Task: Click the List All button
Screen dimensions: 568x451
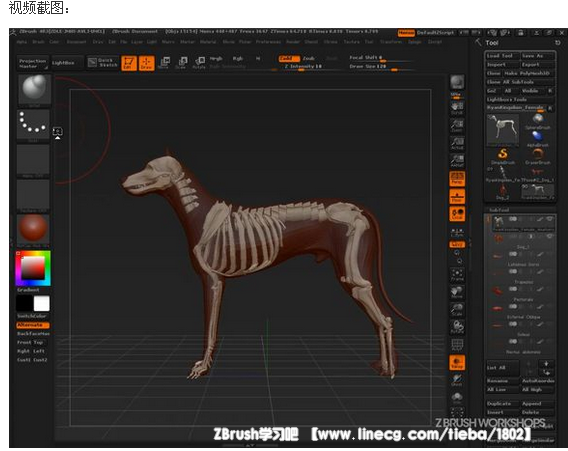Action: tap(502, 368)
